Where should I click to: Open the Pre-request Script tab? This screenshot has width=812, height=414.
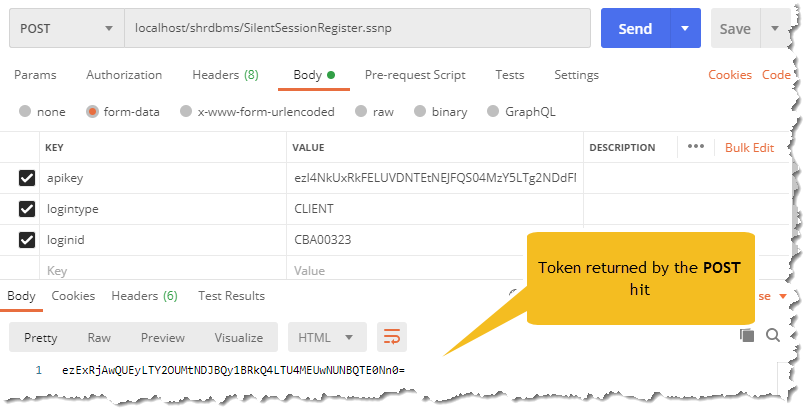pos(415,75)
